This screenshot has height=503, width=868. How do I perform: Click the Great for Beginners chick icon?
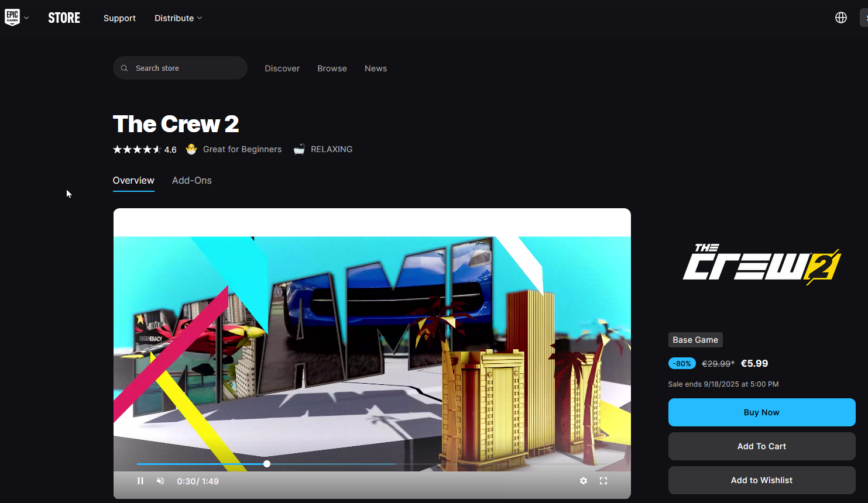coord(191,149)
